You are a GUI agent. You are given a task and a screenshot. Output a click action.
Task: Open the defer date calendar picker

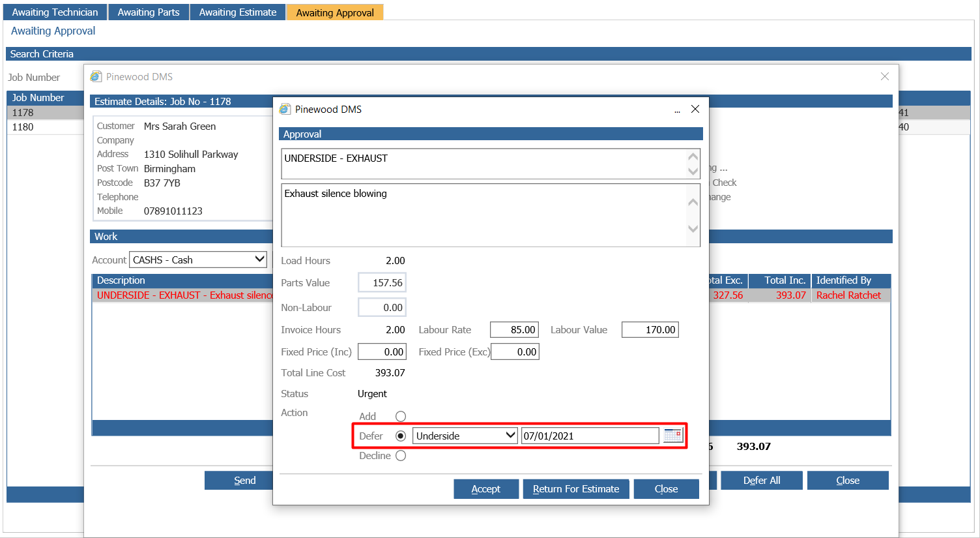click(672, 436)
